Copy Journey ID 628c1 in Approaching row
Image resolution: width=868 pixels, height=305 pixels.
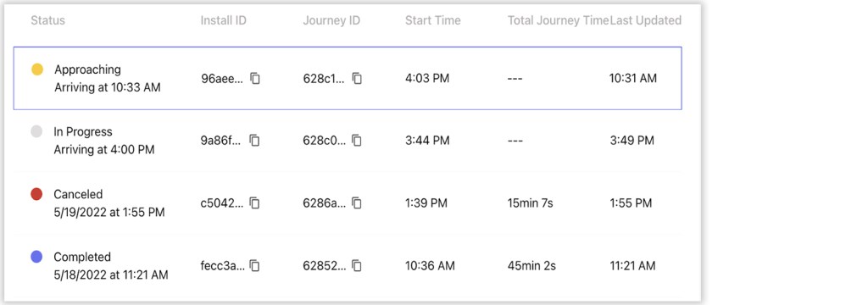pos(357,79)
